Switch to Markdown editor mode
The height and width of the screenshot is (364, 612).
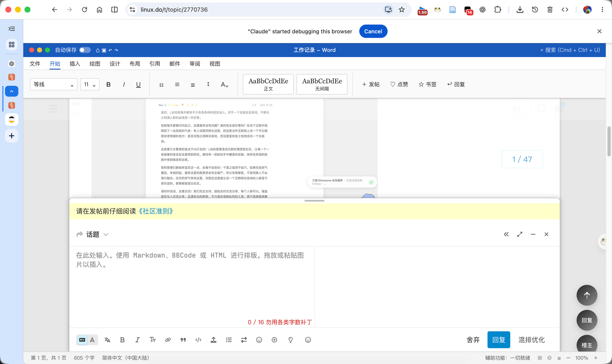(x=82, y=340)
